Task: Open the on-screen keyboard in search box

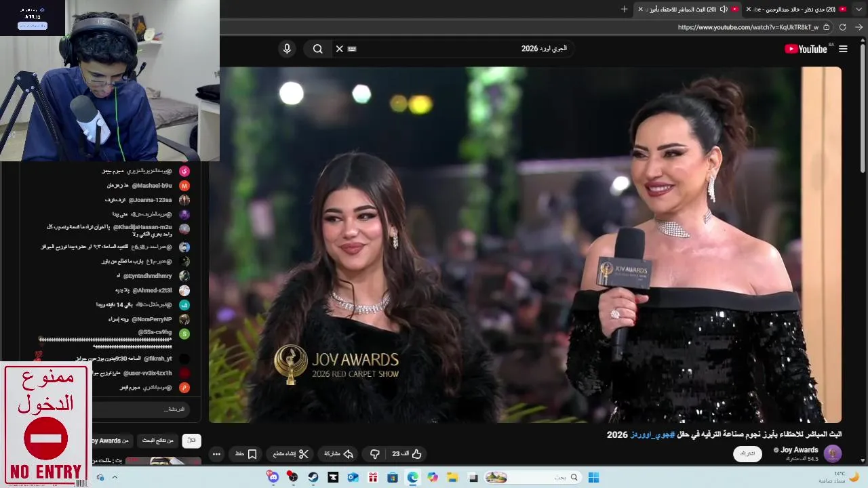Action: (x=352, y=49)
